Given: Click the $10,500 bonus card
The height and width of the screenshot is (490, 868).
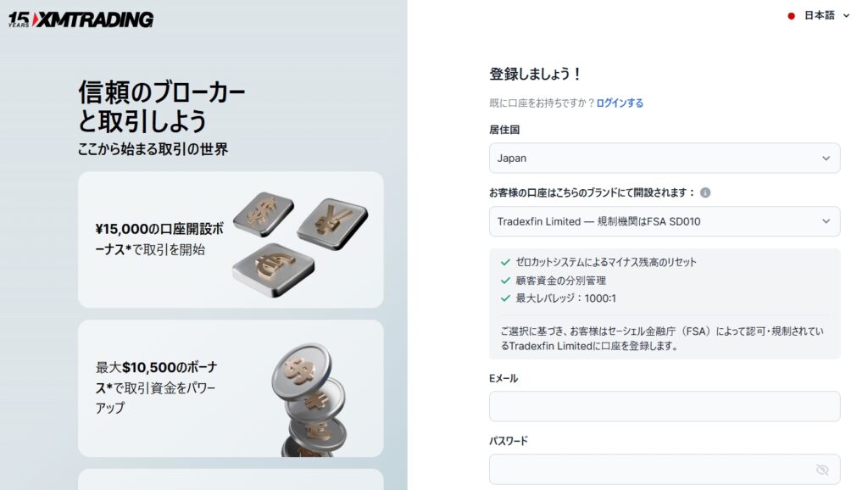Looking at the screenshot, I should 231,388.
